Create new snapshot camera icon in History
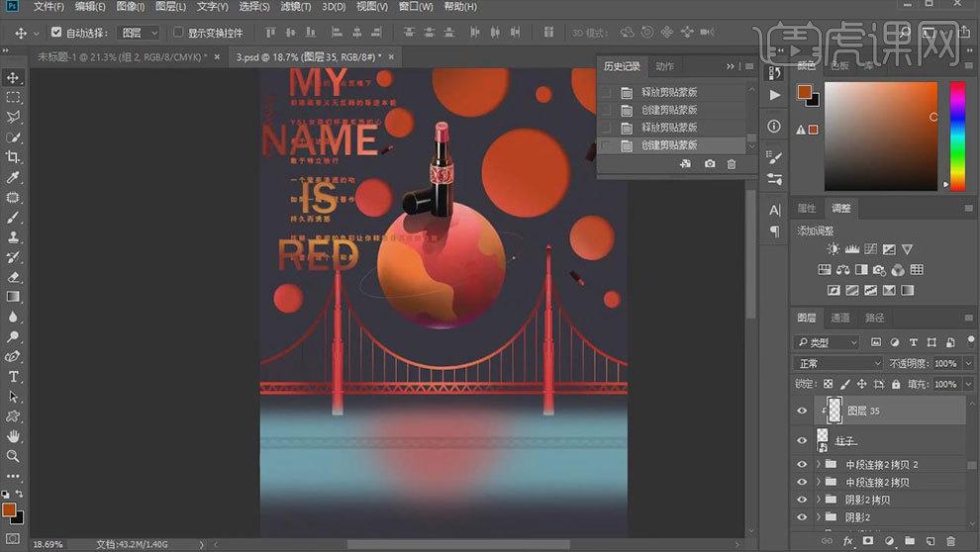This screenshot has height=552, width=980. (x=710, y=163)
